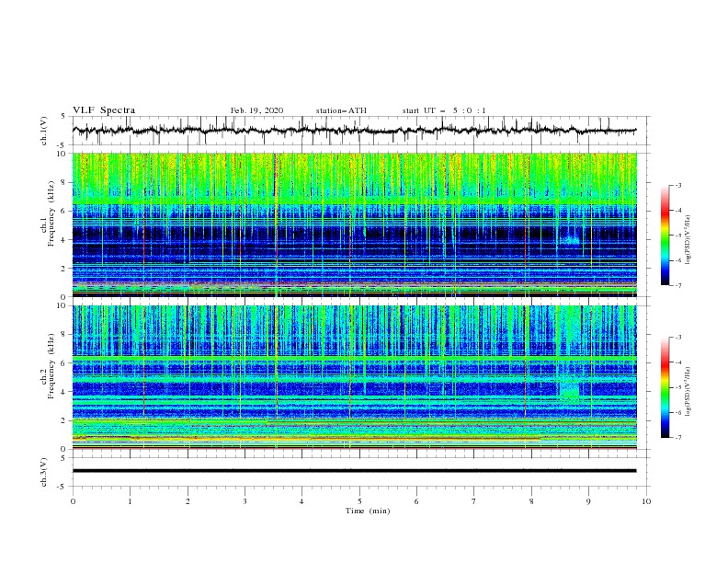Click the 'start UT = 5:0:1' header text

point(444,110)
